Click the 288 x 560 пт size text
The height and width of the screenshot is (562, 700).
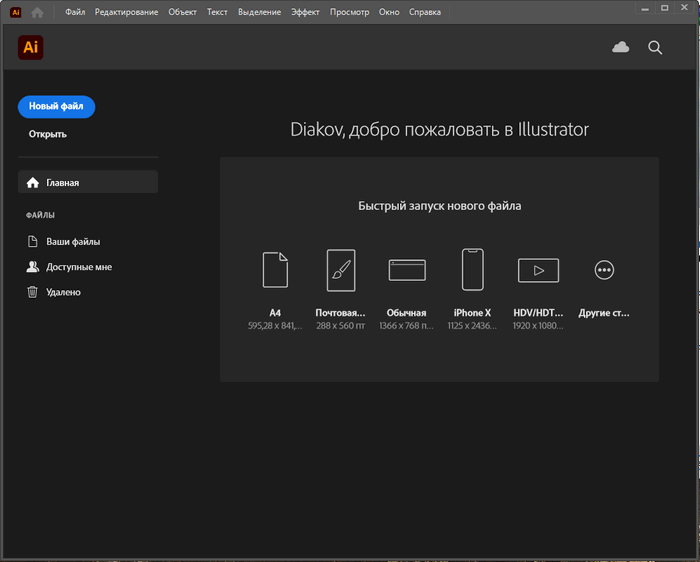tap(341, 326)
